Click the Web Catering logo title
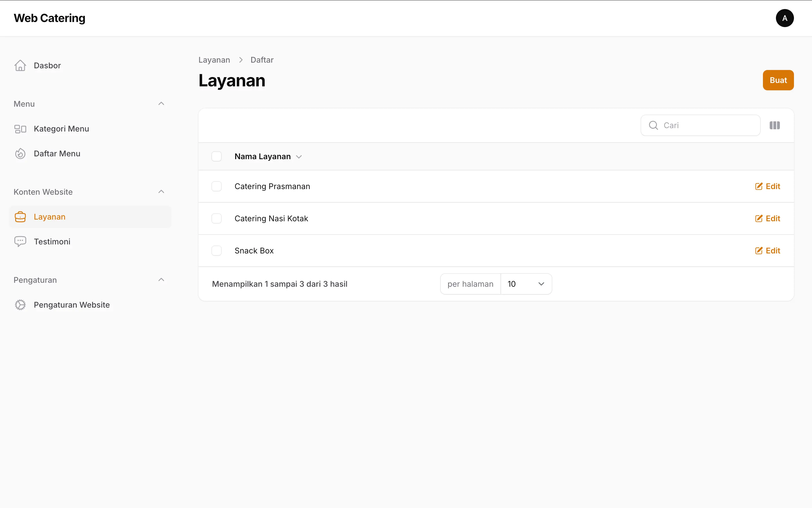The image size is (812, 508). [50, 18]
